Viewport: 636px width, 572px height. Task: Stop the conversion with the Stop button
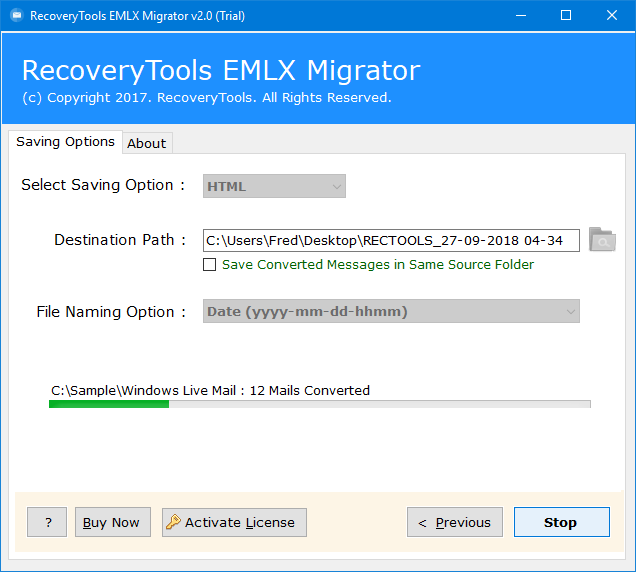pyautogui.click(x=562, y=522)
